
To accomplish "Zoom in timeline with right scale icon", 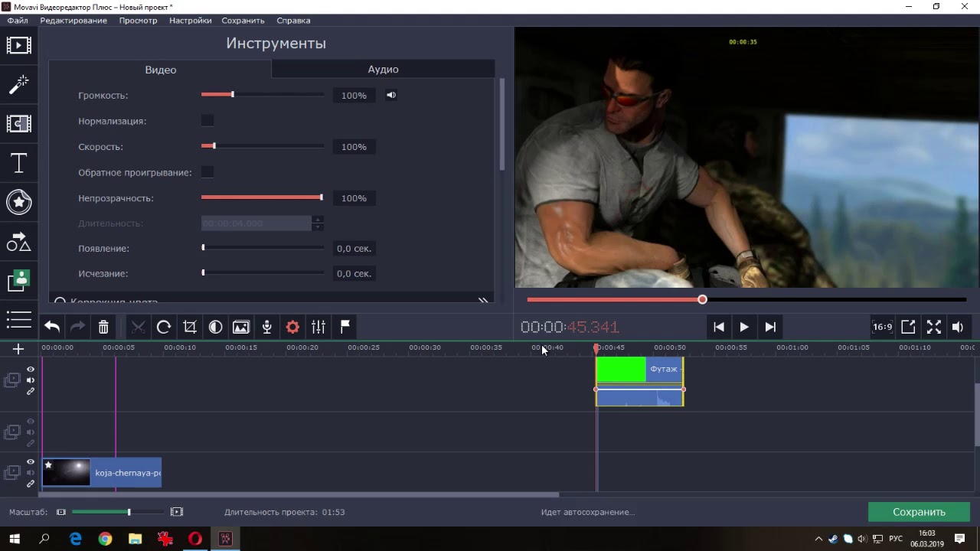I will coord(177,512).
